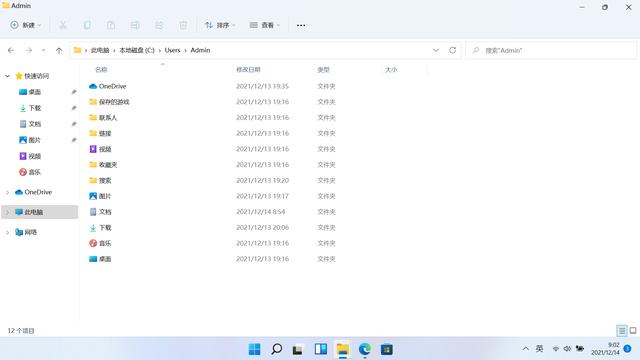Show hidden tray icons chevron
The height and width of the screenshot is (360, 640).
[x=526, y=349]
